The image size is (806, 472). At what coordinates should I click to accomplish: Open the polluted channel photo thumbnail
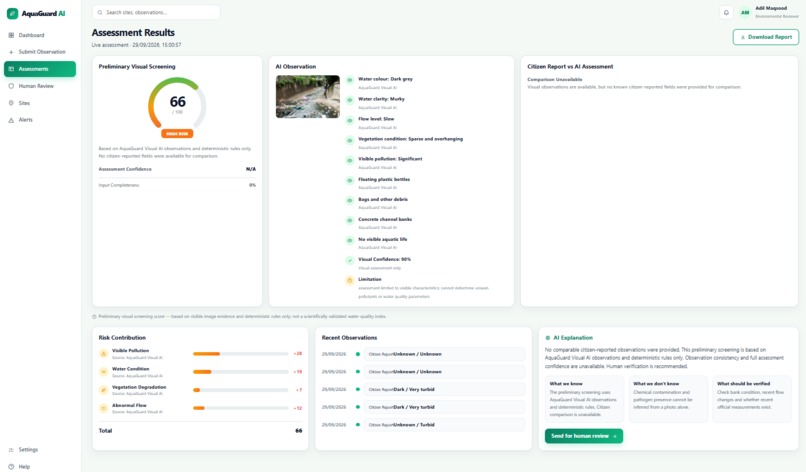(x=307, y=97)
